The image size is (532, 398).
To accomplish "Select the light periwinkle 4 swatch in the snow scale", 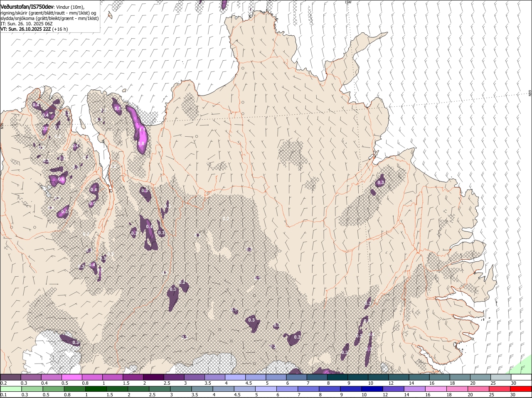I will click(235, 377).
